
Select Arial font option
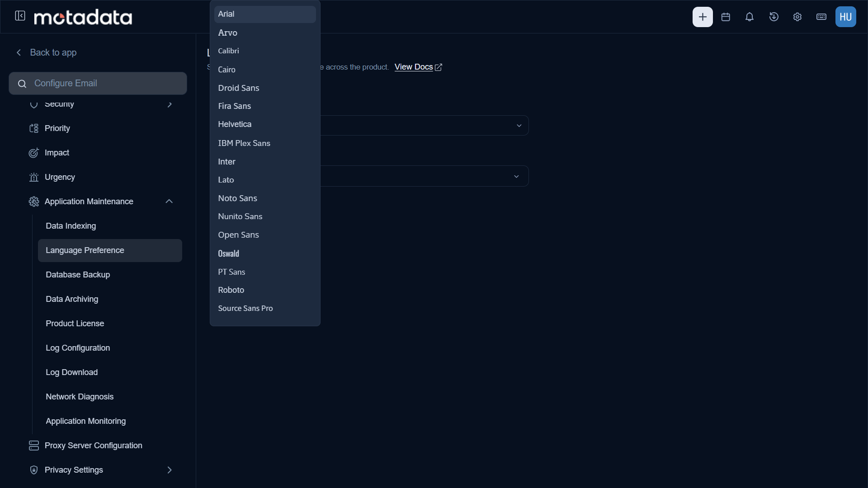tap(265, 14)
